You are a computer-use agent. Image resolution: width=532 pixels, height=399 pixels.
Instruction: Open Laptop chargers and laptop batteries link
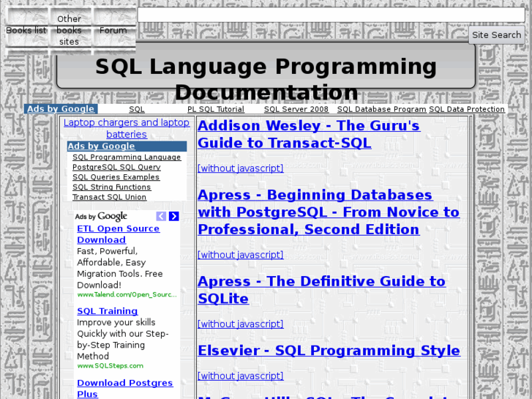127,128
